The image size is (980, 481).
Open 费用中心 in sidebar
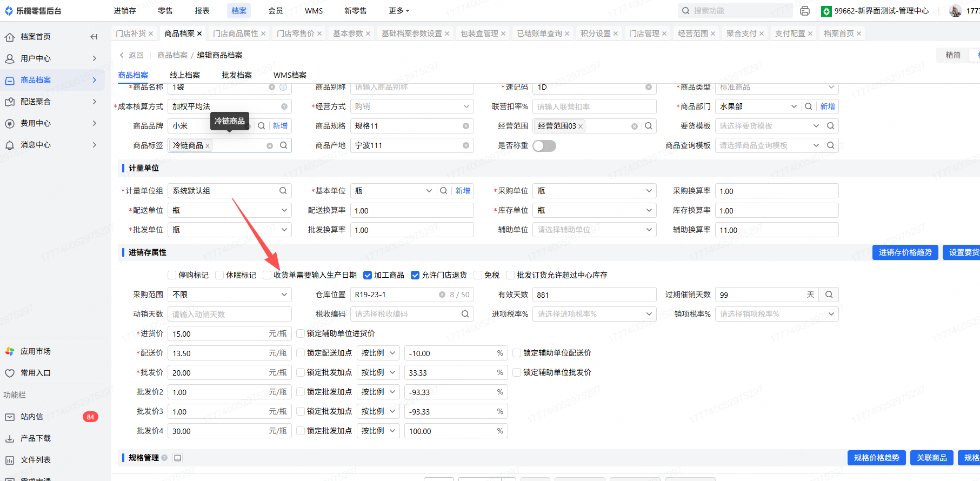[51, 123]
